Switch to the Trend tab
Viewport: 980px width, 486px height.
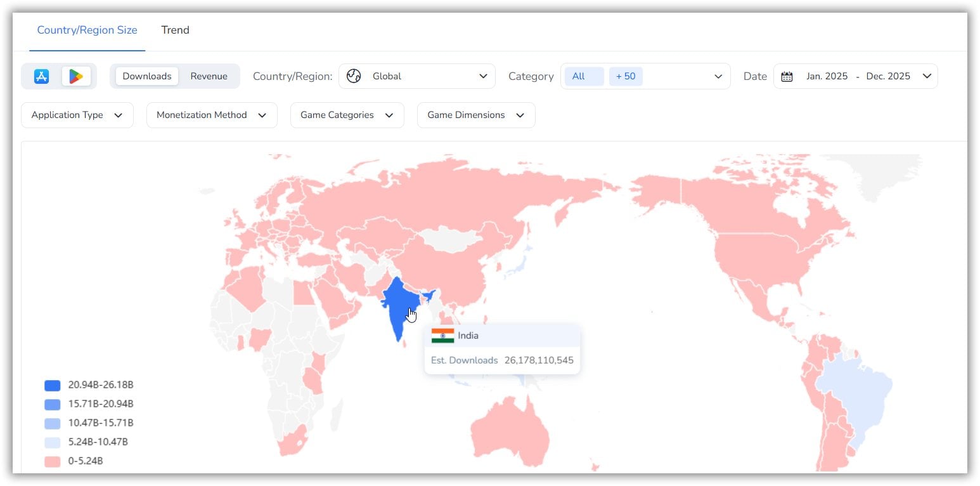(175, 30)
